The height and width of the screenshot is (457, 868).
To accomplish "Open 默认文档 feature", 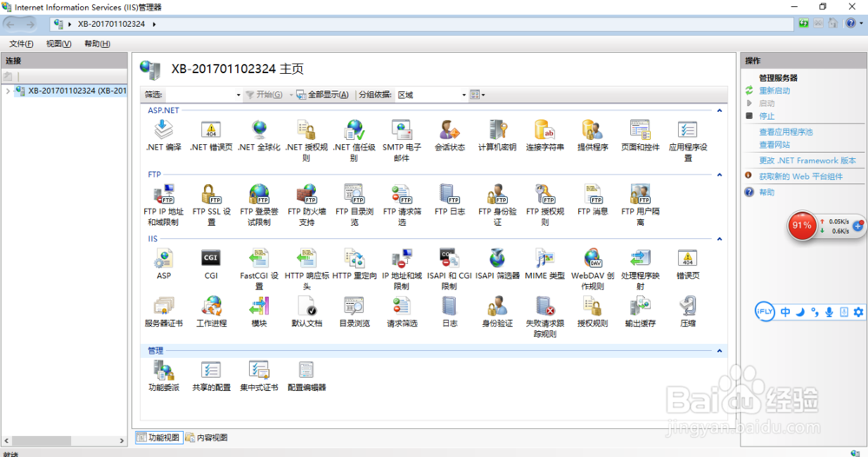I will (306, 311).
